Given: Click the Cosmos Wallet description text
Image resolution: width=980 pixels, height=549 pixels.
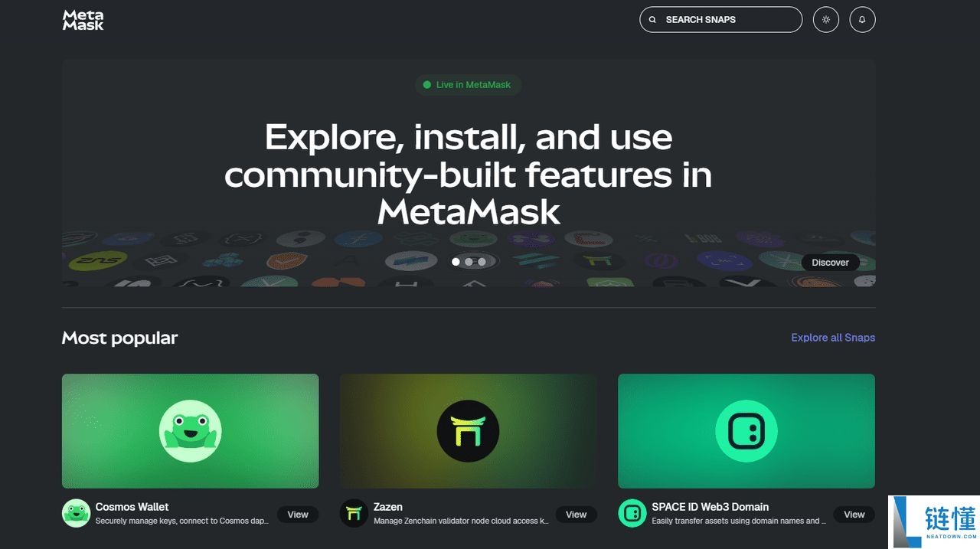Looking at the screenshot, I should pyautogui.click(x=182, y=521).
